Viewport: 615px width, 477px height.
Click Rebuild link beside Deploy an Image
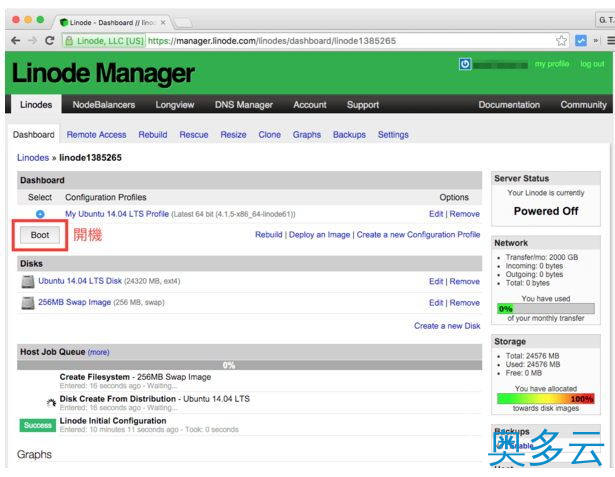tap(269, 235)
